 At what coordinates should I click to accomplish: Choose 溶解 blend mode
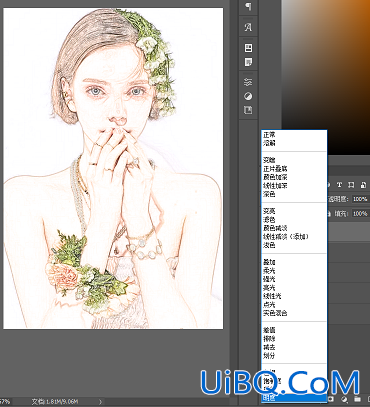coord(269,143)
